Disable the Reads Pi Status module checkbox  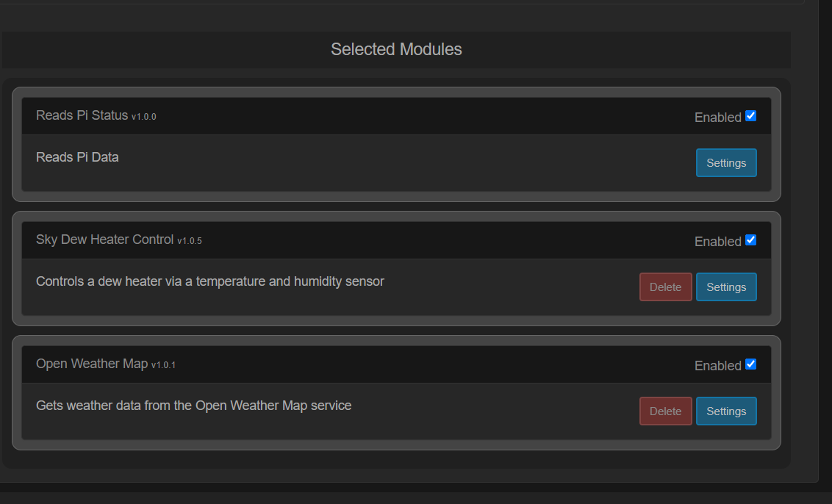tap(750, 116)
